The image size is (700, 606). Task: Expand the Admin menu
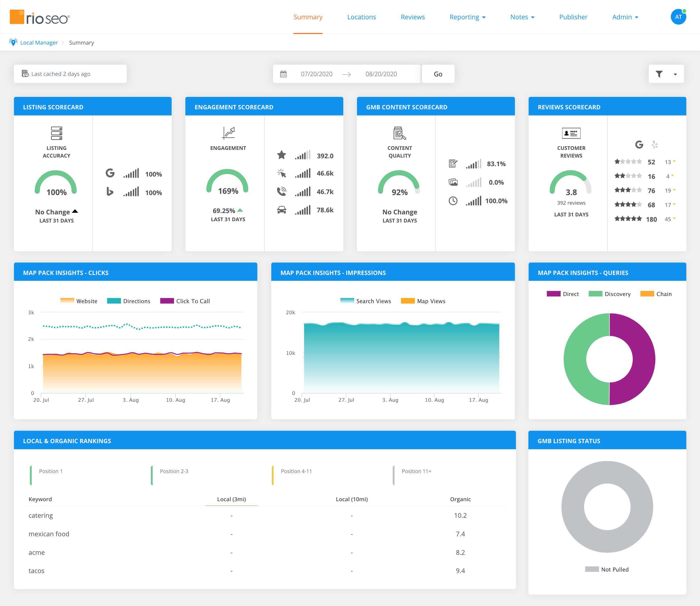625,17
